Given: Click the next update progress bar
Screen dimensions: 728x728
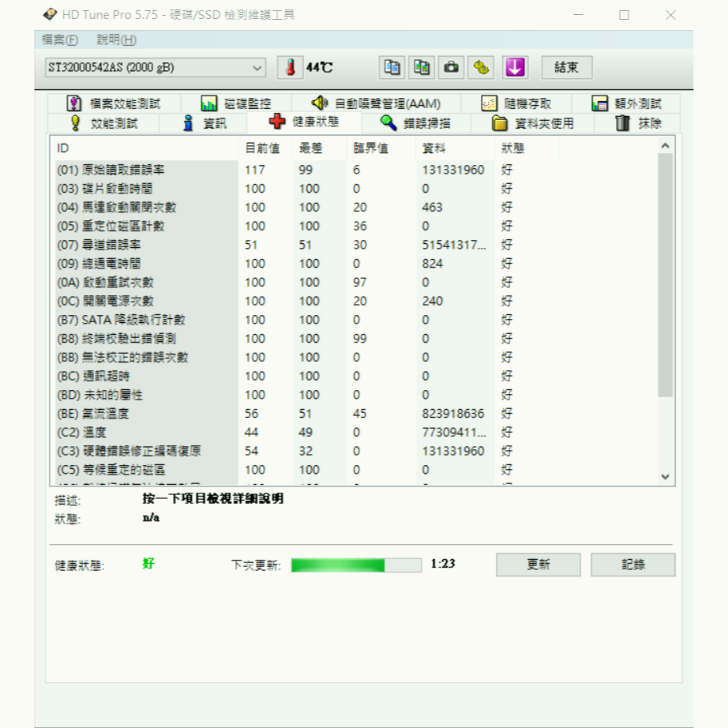Looking at the screenshot, I should (x=357, y=565).
